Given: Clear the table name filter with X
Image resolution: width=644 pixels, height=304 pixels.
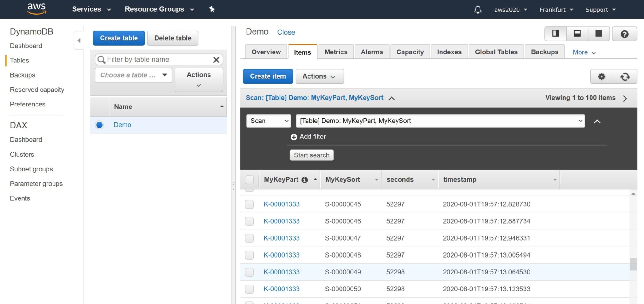Looking at the screenshot, I should [216, 60].
